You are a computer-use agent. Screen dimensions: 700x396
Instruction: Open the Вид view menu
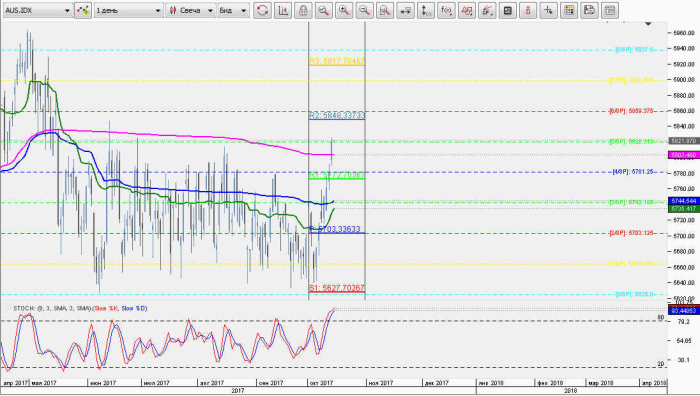(x=233, y=10)
